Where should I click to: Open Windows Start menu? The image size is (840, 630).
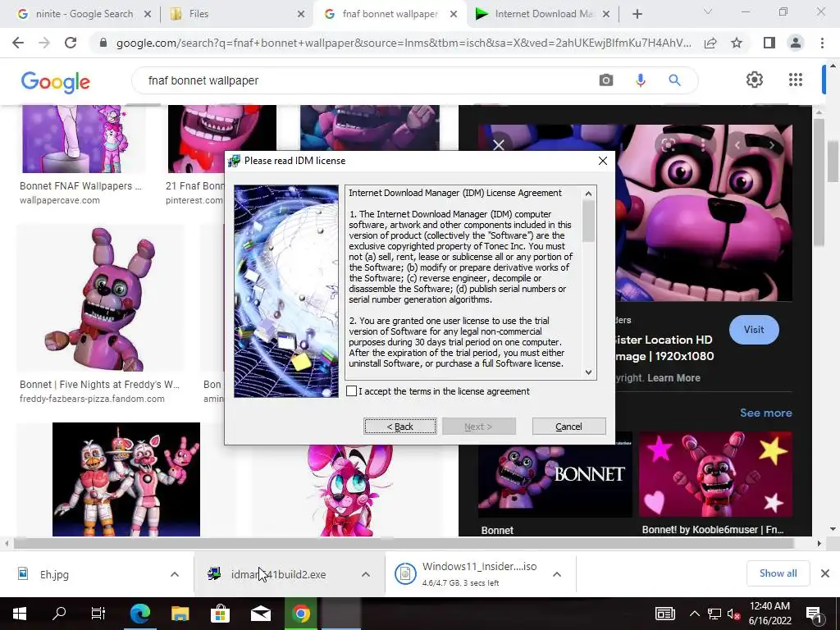click(x=20, y=614)
